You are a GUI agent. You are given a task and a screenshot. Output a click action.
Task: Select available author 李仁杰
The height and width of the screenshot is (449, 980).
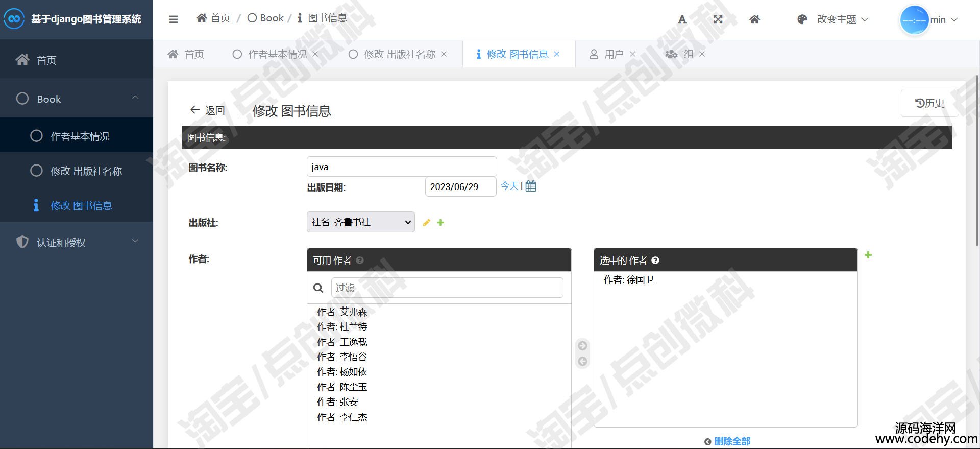click(342, 417)
